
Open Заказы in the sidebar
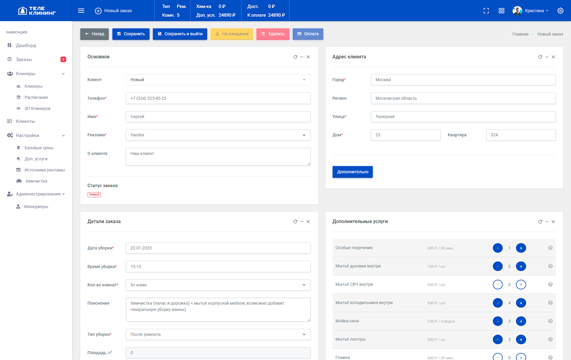coord(24,59)
